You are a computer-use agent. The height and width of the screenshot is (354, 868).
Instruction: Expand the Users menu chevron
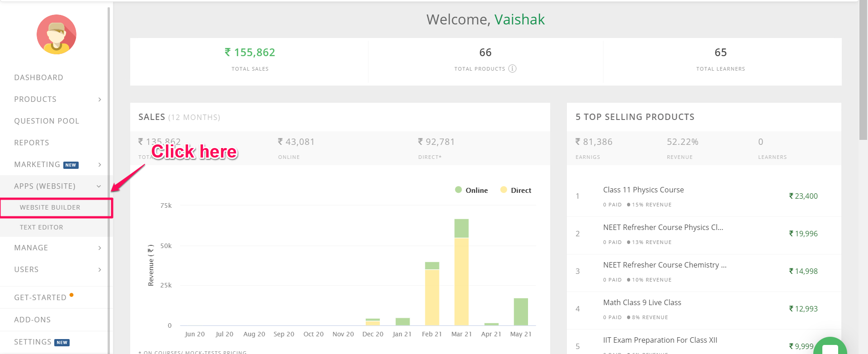pos(99,270)
